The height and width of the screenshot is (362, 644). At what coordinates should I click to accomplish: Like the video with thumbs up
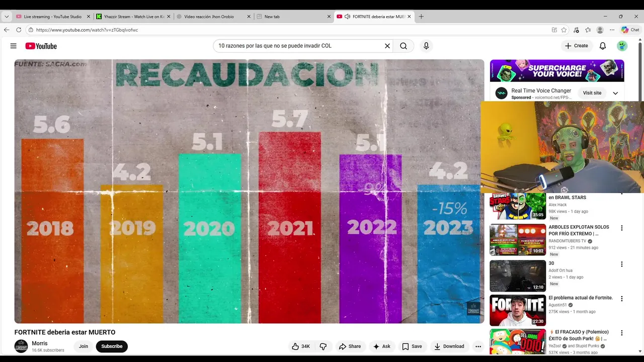pyautogui.click(x=301, y=346)
